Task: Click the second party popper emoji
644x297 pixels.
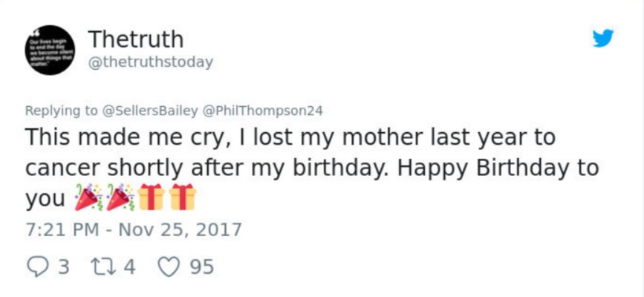Action: coord(119,197)
